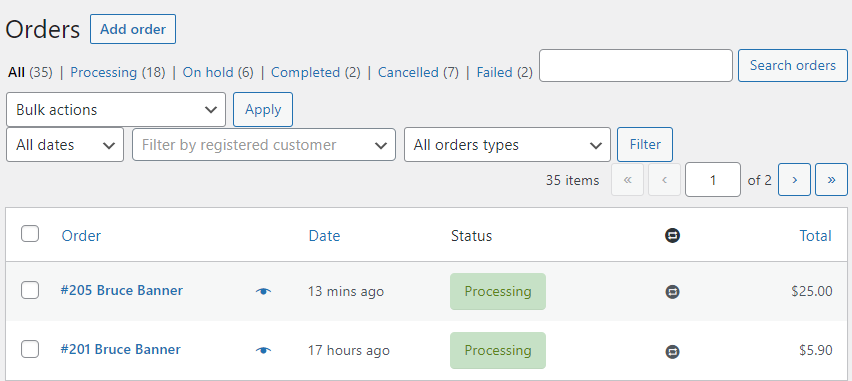This screenshot has height=381, width=852.
Task: Switch to On hold (6) filter
Action: [x=218, y=72]
